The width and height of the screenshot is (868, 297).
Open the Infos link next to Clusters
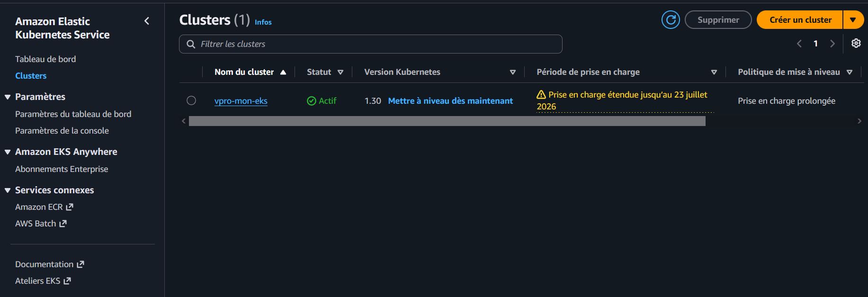pos(263,22)
